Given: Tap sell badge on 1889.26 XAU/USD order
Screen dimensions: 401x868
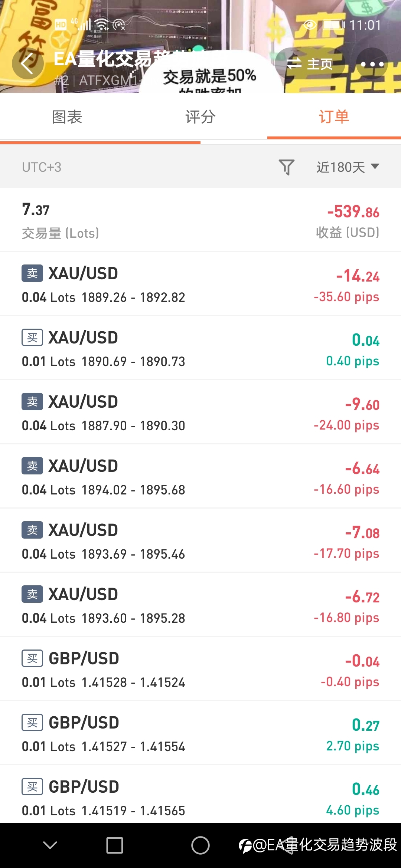Looking at the screenshot, I should point(32,273).
